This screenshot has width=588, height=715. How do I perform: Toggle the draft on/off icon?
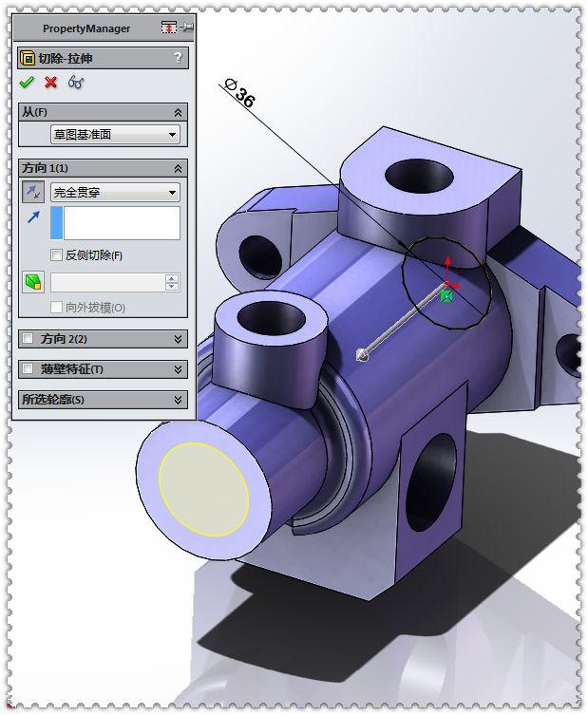coord(33,282)
